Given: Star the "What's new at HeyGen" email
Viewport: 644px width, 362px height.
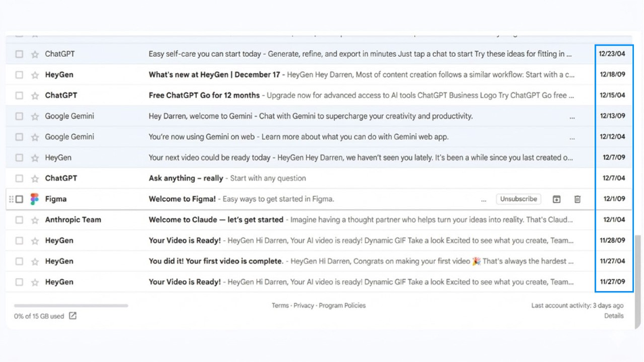Looking at the screenshot, I should click(x=35, y=75).
